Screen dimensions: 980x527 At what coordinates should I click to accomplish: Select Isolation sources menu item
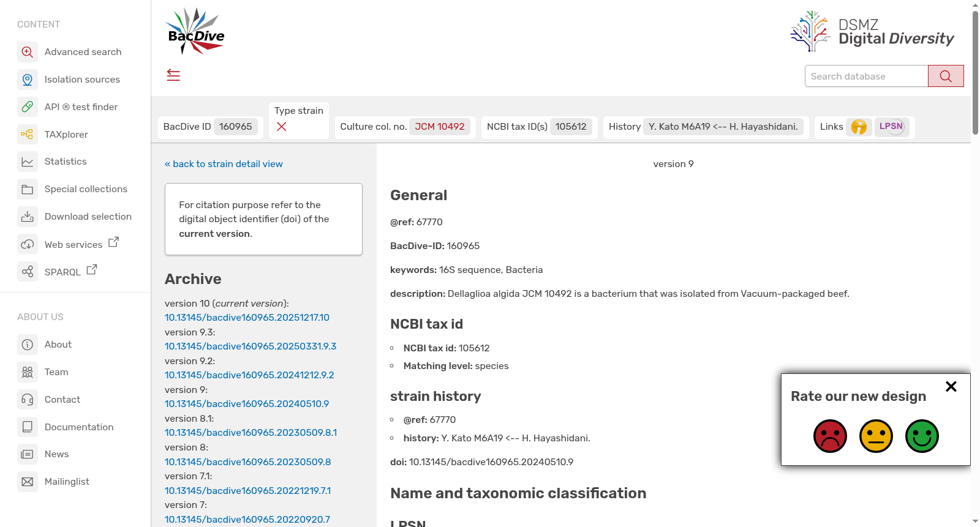pos(82,80)
